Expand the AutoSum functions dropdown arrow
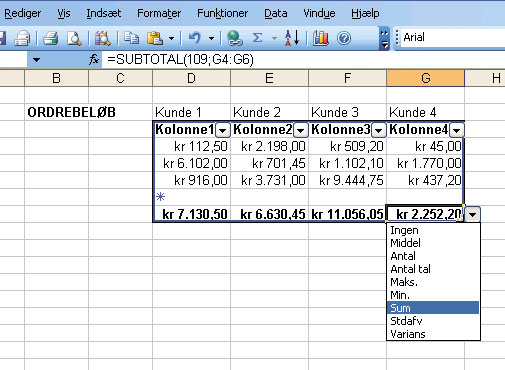 coord(274,38)
